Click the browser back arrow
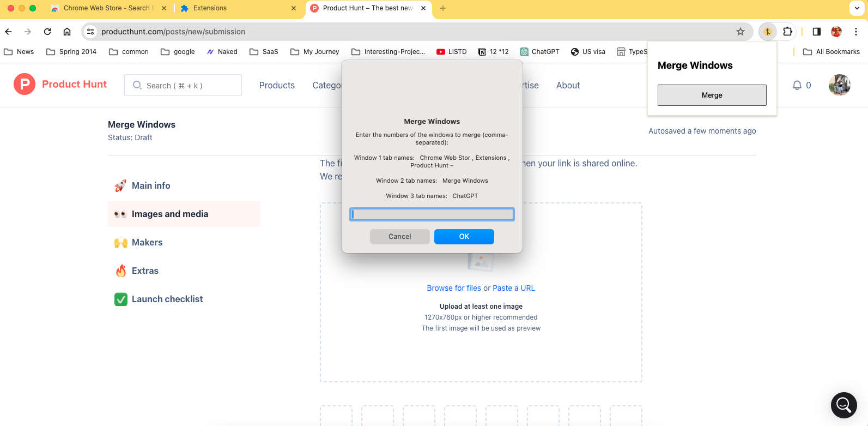The height and width of the screenshot is (426, 868). click(x=9, y=32)
